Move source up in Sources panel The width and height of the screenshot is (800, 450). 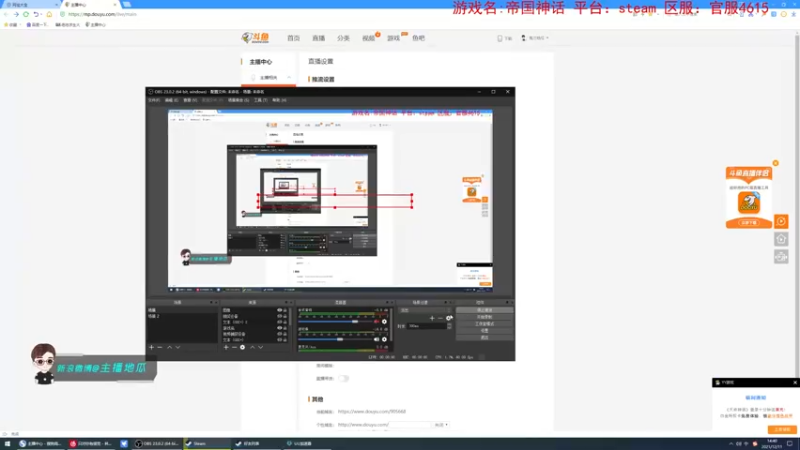252,347
